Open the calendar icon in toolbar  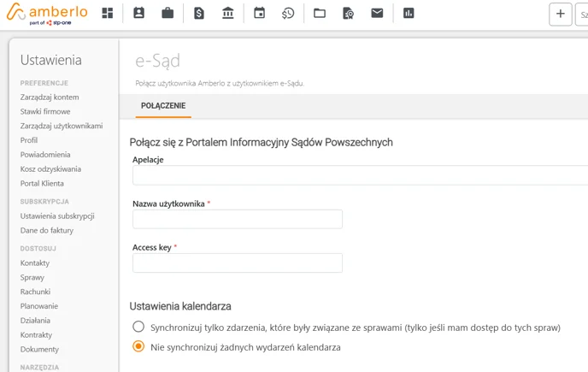(259, 13)
